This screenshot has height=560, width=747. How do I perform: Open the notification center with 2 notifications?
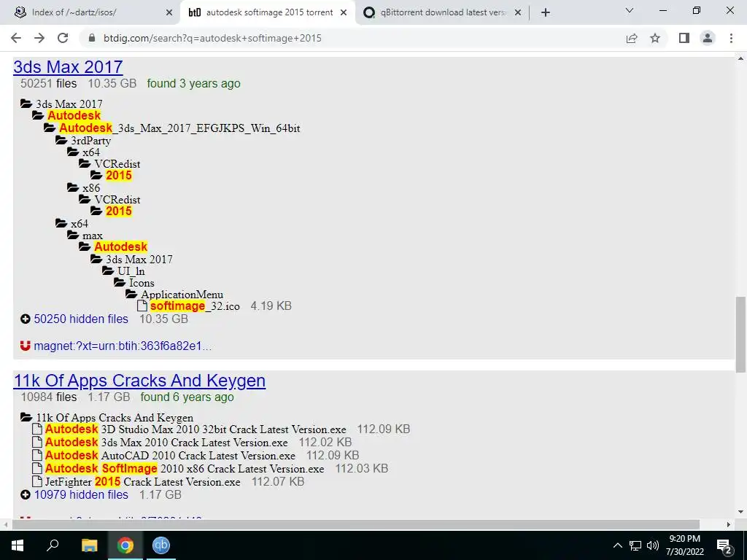(x=724, y=546)
